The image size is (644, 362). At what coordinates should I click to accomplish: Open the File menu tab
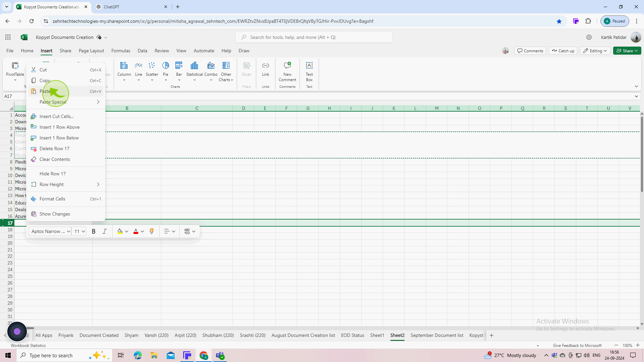click(x=10, y=51)
